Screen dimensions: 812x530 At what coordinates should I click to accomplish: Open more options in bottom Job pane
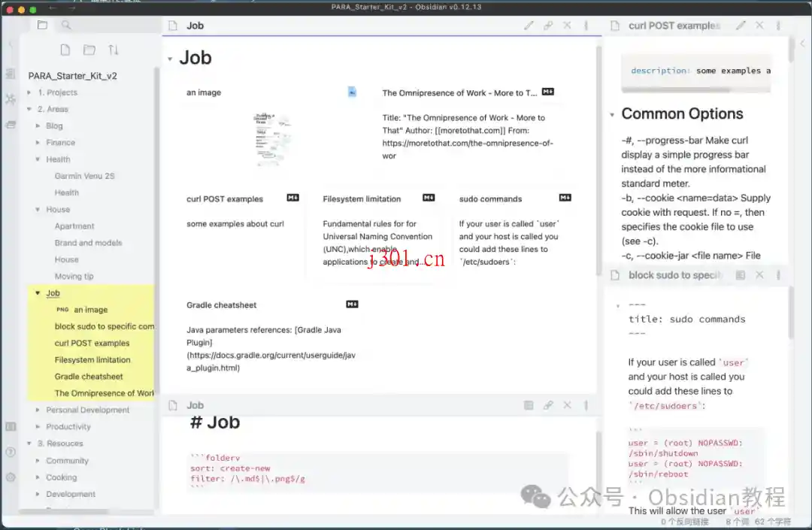(586, 405)
